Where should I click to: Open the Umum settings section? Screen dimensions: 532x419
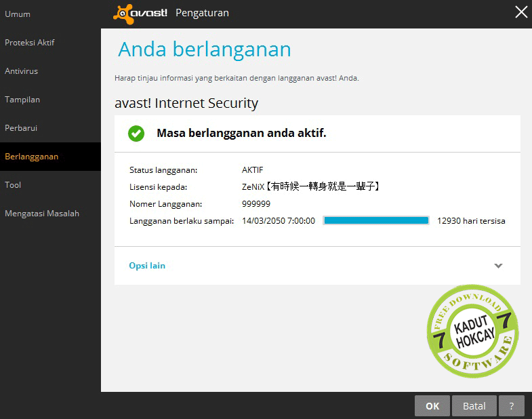pyautogui.click(x=50, y=14)
